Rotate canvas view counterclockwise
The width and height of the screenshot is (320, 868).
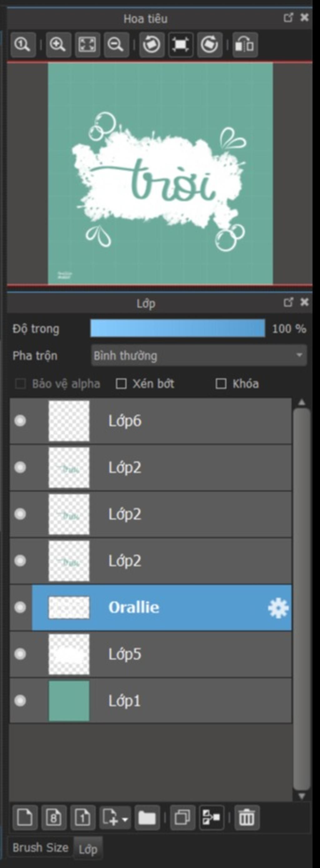pyautogui.click(x=151, y=44)
